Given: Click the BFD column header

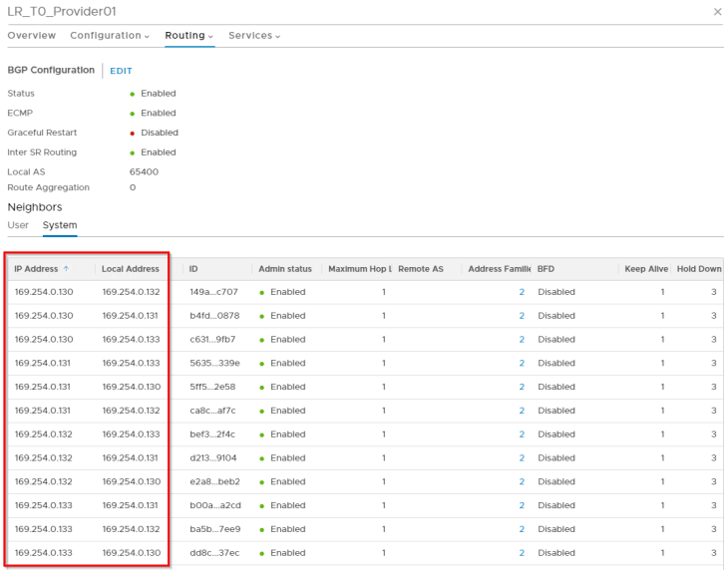Looking at the screenshot, I should (x=546, y=269).
